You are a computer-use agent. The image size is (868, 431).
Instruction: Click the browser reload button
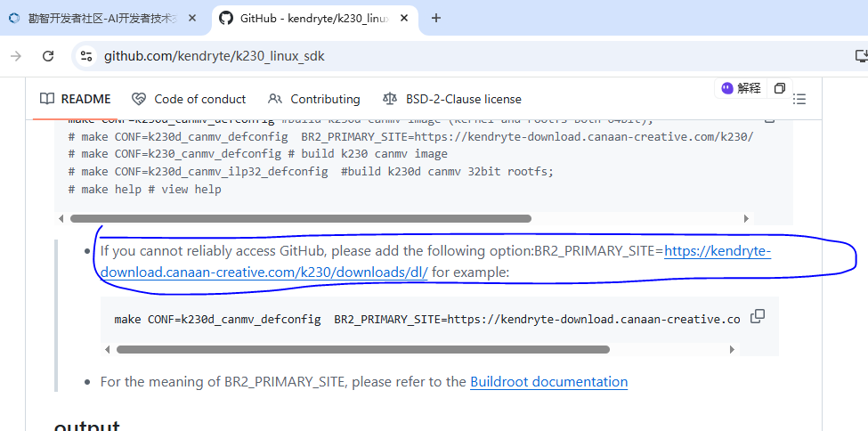tap(48, 56)
